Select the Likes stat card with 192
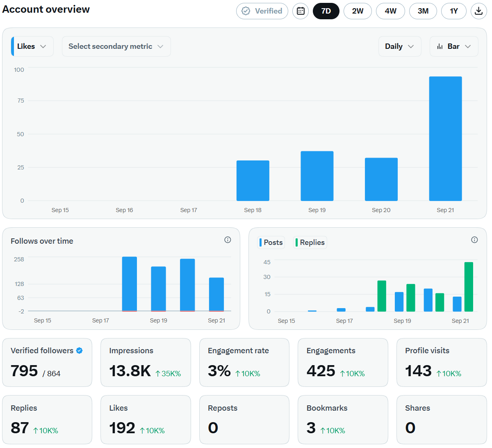 tap(146, 420)
